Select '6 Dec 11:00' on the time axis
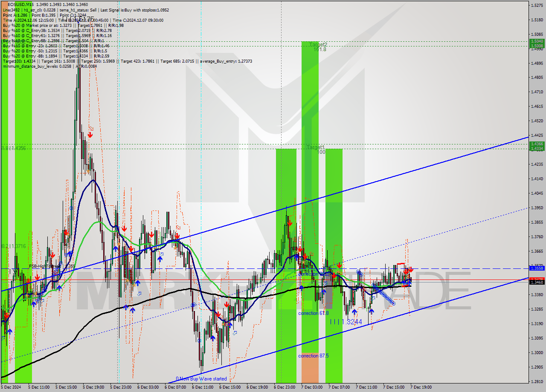546x392 pixels. [x=203, y=387]
